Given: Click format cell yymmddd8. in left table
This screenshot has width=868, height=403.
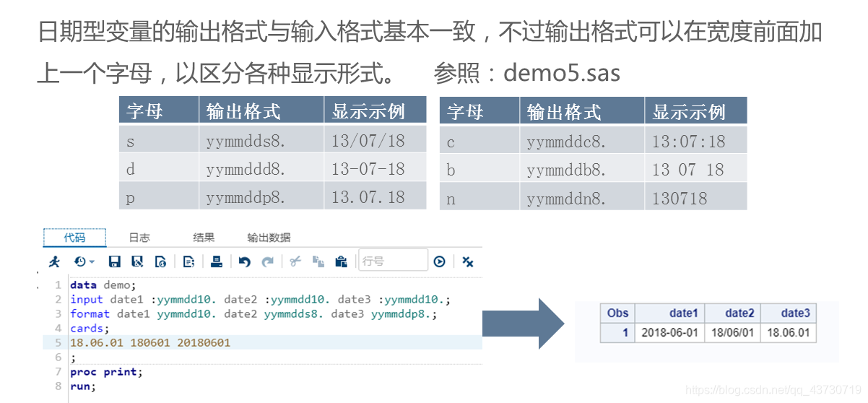Looking at the screenshot, I should [261, 168].
